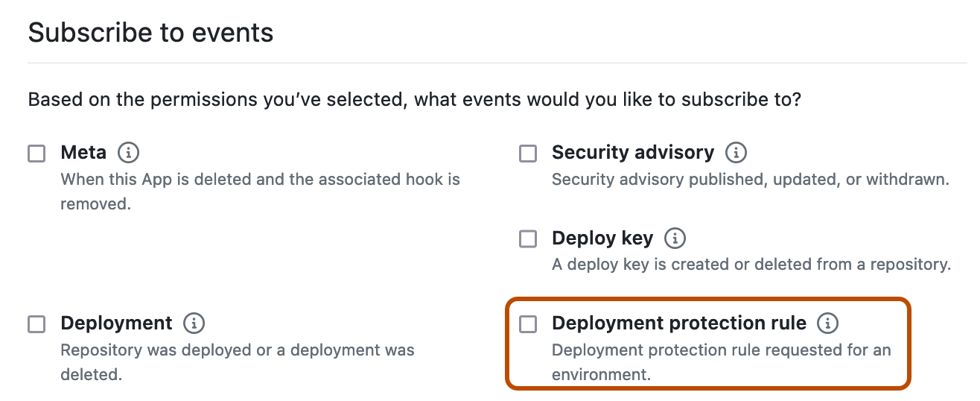Click the bold Deployment label
The image size is (980, 401).
(x=116, y=323)
